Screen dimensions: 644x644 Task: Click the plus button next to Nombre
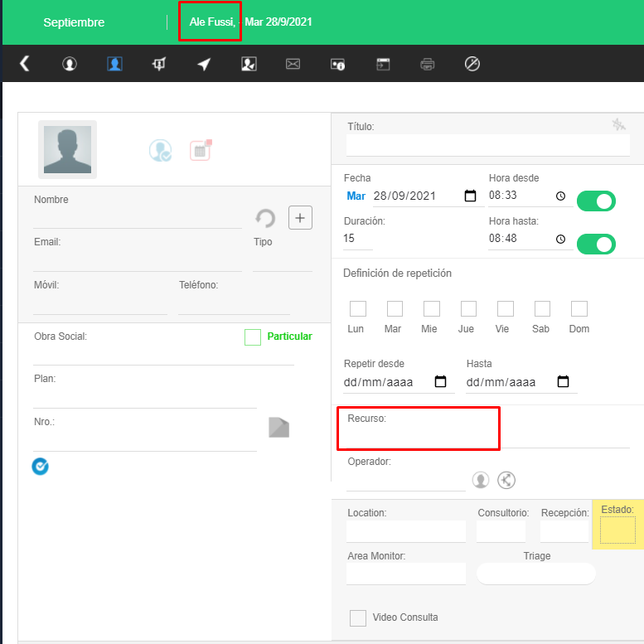click(x=300, y=218)
